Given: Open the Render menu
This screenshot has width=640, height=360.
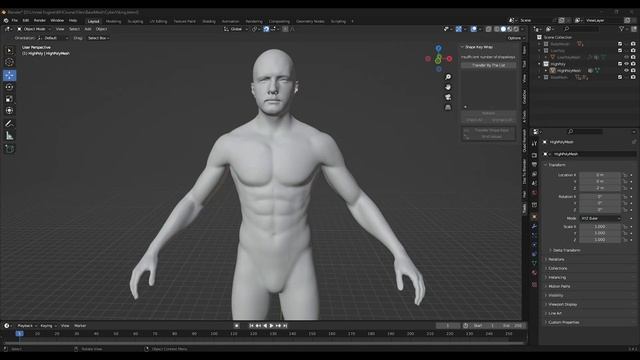Looking at the screenshot, I should click(x=40, y=20).
